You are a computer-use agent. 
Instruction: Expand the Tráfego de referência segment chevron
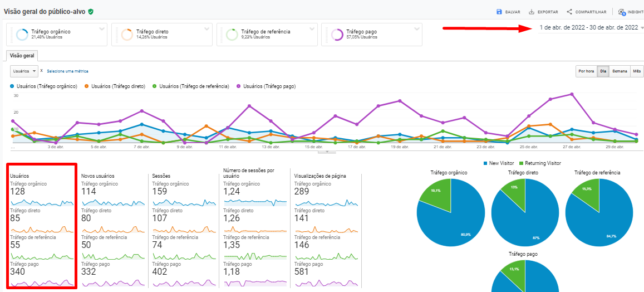coord(312,29)
